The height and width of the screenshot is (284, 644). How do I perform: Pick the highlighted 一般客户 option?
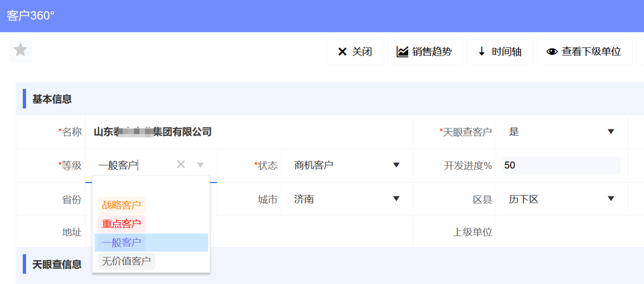(121, 242)
